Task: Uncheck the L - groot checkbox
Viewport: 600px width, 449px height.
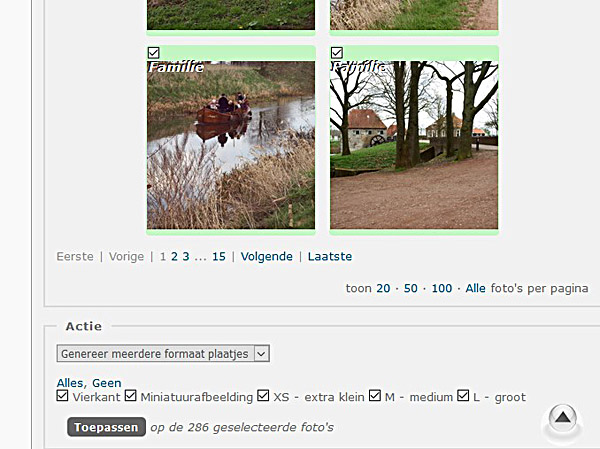Action: 463,395
